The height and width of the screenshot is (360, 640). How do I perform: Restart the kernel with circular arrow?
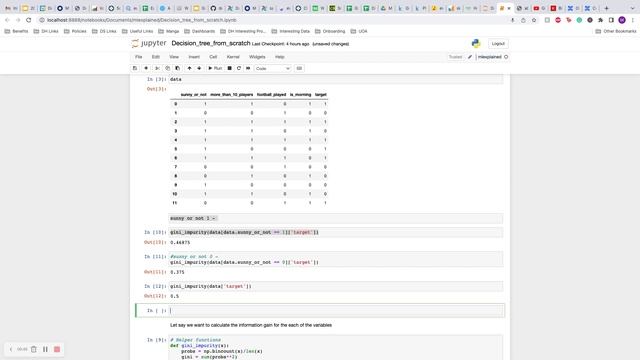coord(239,68)
